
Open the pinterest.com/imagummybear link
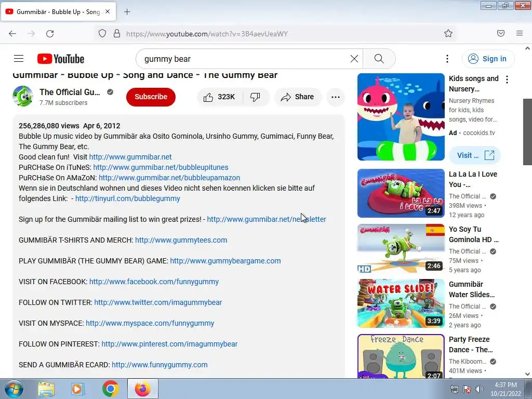[170, 344]
